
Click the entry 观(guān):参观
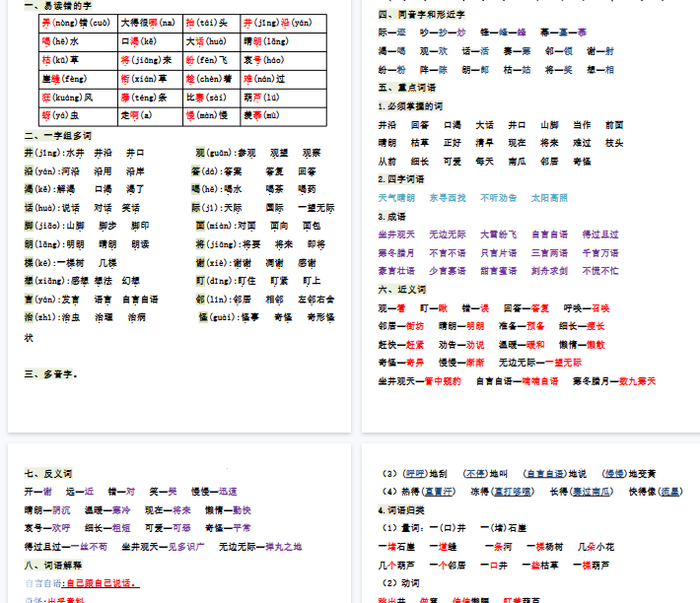(226, 153)
